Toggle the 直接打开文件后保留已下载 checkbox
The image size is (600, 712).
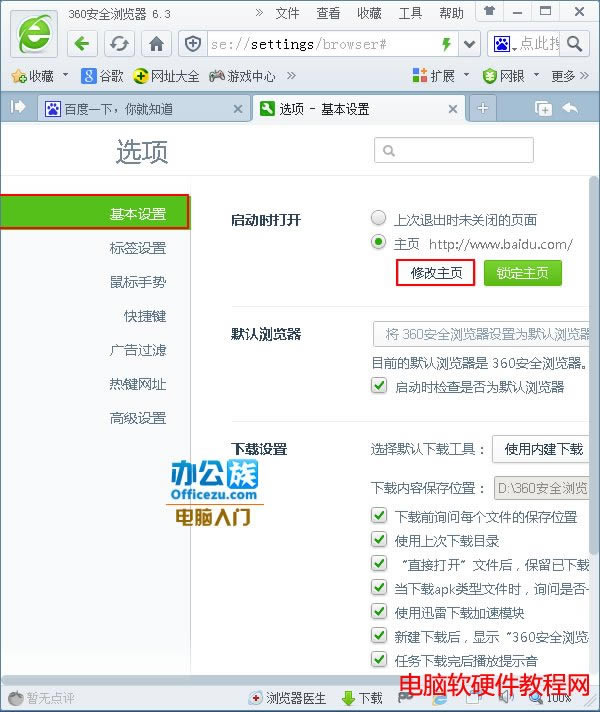click(x=379, y=564)
